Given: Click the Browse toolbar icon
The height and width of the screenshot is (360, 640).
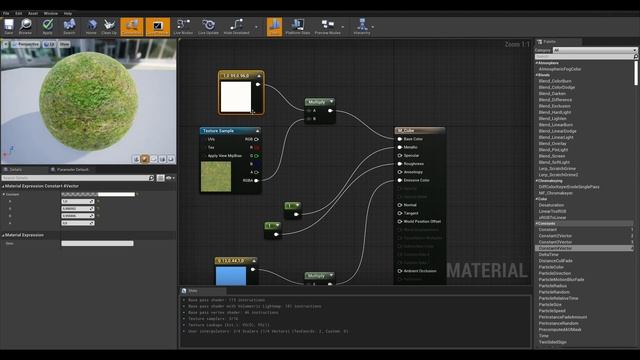Looking at the screenshot, I should [x=25, y=27].
